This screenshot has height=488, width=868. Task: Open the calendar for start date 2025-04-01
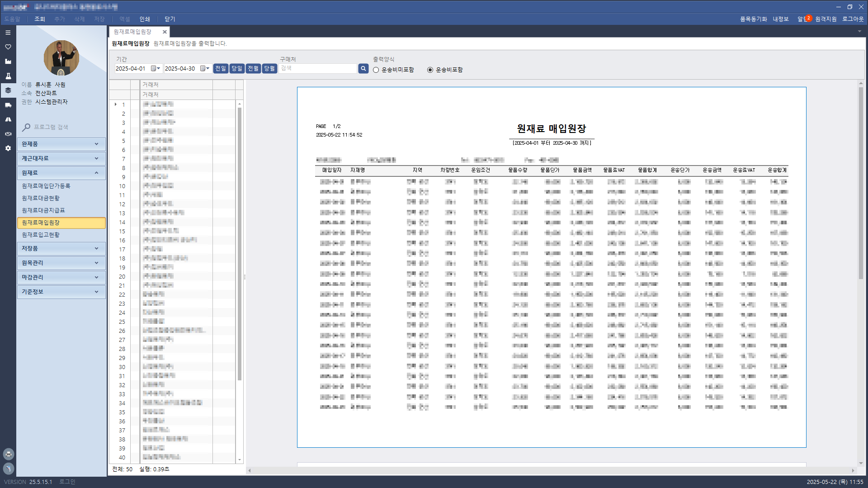[156, 68]
